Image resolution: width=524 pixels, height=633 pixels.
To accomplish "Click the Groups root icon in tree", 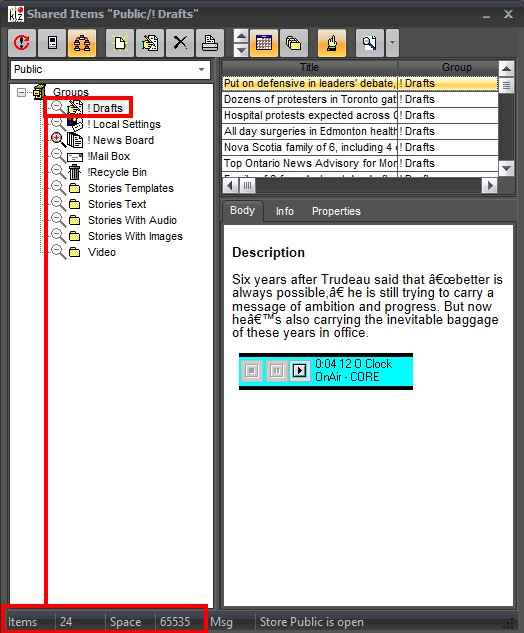I will 39,92.
